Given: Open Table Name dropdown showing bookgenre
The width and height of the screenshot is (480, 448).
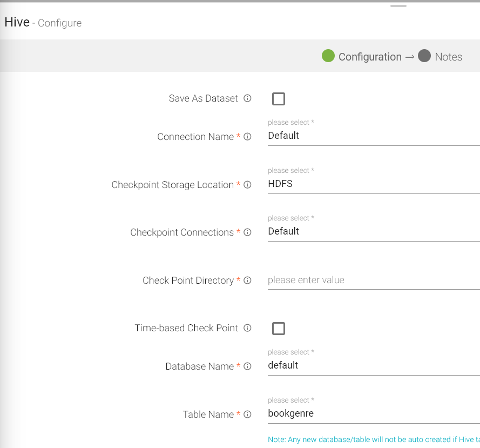Looking at the screenshot, I should point(373,413).
